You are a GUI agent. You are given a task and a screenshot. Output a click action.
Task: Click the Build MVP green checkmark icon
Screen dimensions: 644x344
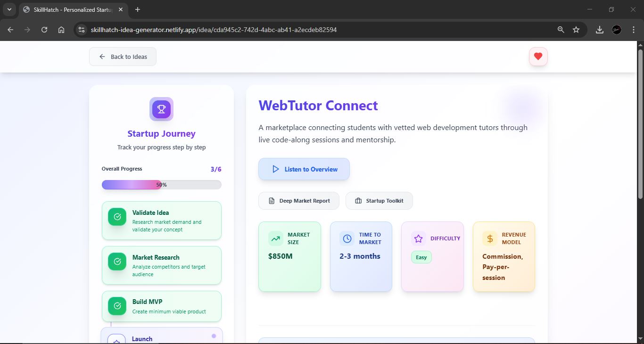click(x=117, y=306)
